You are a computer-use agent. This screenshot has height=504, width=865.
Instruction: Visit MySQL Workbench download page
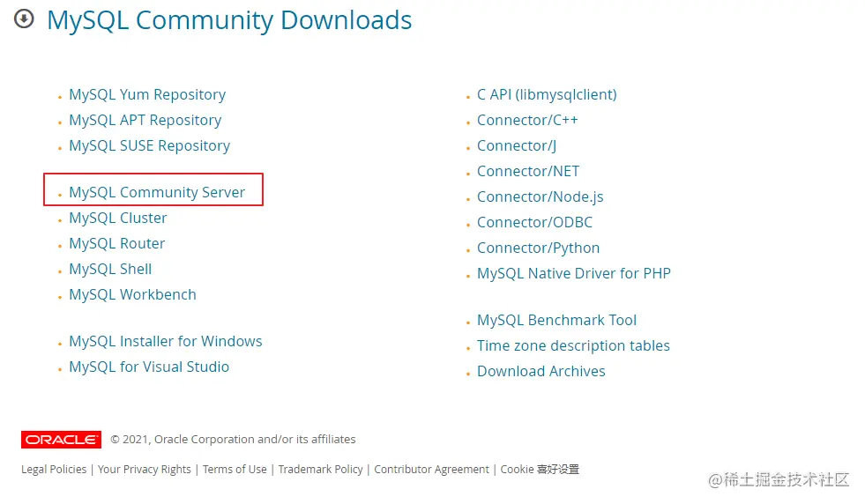132,294
